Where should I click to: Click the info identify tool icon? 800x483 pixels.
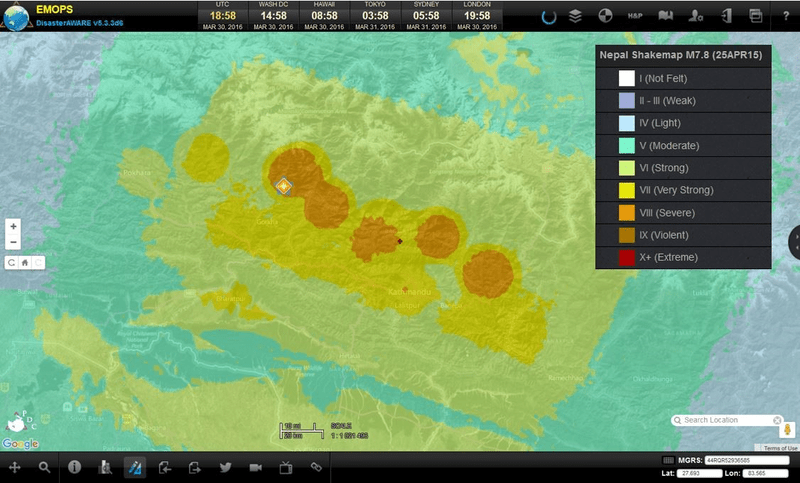(74, 467)
